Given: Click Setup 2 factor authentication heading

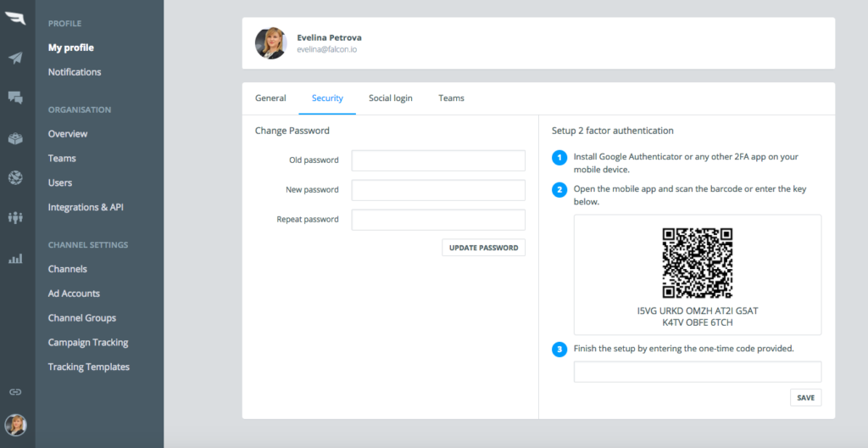Looking at the screenshot, I should pyautogui.click(x=612, y=131).
